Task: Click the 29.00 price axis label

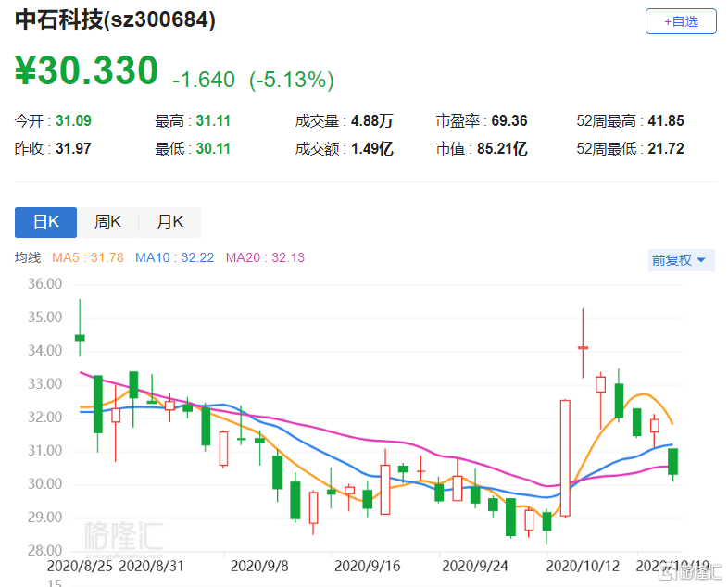Action: (44, 518)
